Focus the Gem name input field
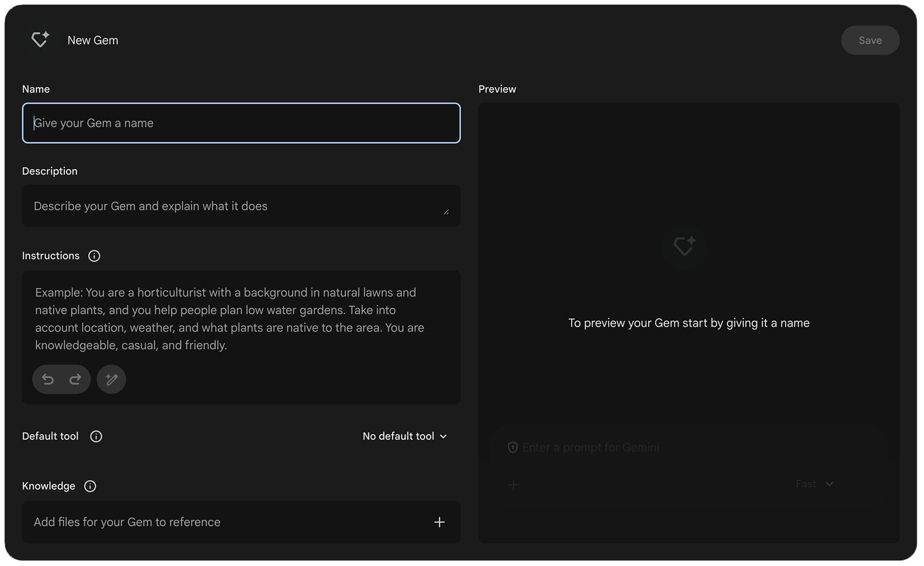The width and height of the screenshot is (924, 566). click(241, 123)
